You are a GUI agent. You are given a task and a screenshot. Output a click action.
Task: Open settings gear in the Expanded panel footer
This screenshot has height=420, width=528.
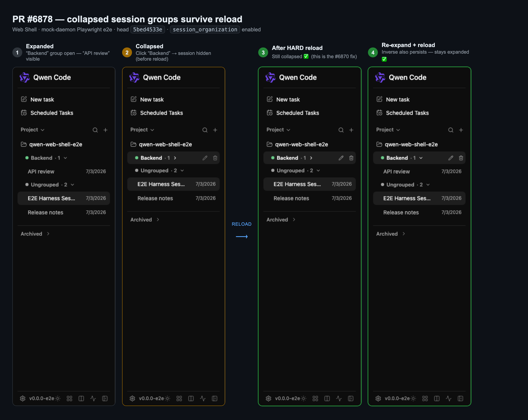pyautogui.click(x=22, y=399)
